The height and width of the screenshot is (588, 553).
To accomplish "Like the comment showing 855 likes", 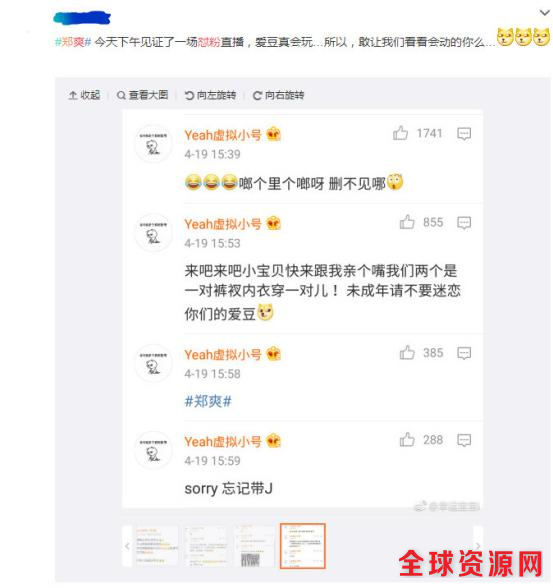I will click(x=407, y=222).
